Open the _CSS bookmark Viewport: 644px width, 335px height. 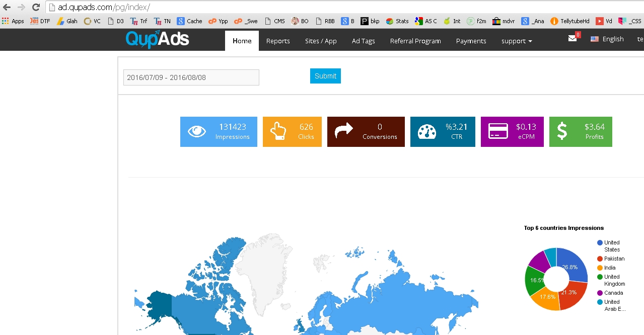(x=630, y=21)
